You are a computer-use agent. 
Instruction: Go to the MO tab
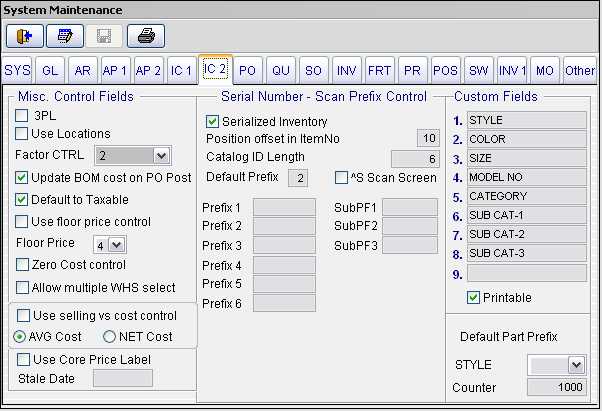544,71
